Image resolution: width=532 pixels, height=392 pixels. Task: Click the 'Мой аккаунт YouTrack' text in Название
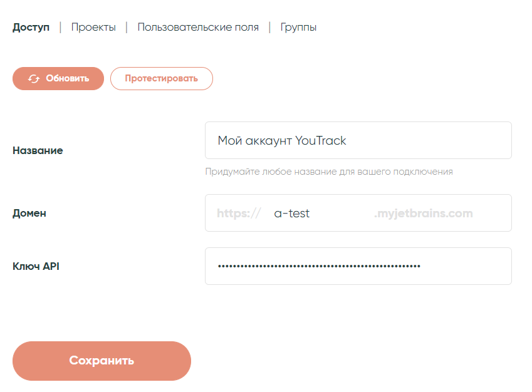(281, 141)
